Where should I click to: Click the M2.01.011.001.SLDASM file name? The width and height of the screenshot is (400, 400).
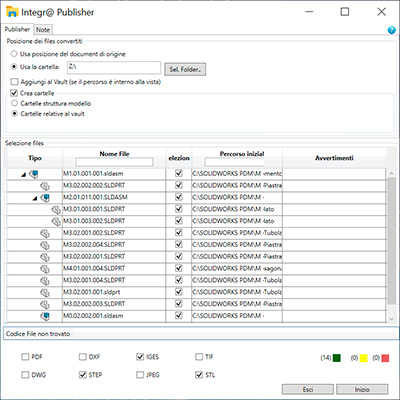pos(95,197)
